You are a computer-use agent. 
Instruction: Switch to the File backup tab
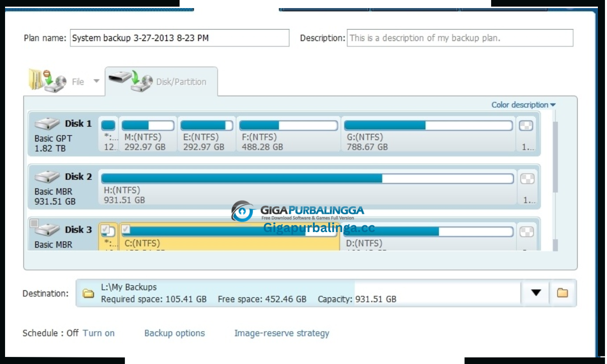64,81
